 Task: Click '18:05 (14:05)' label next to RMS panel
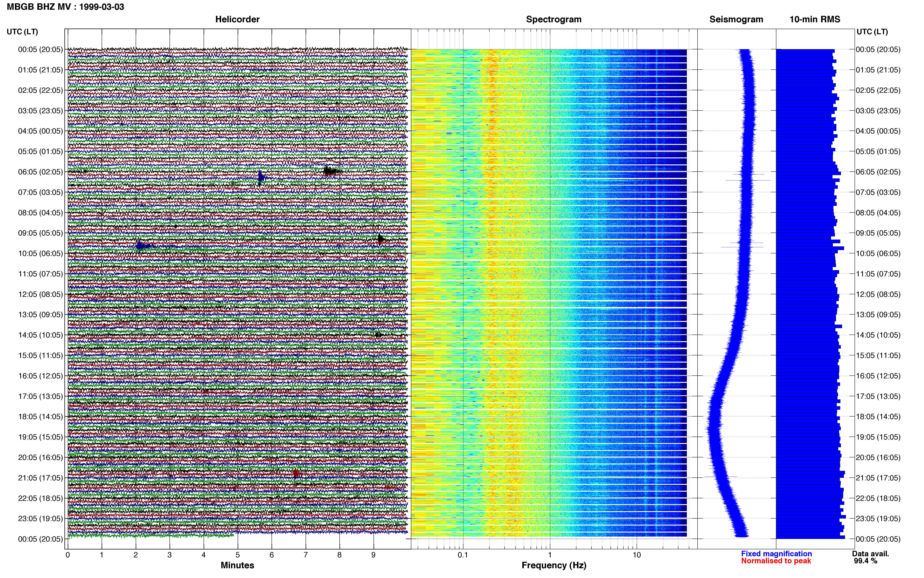(x=878, y=417)
